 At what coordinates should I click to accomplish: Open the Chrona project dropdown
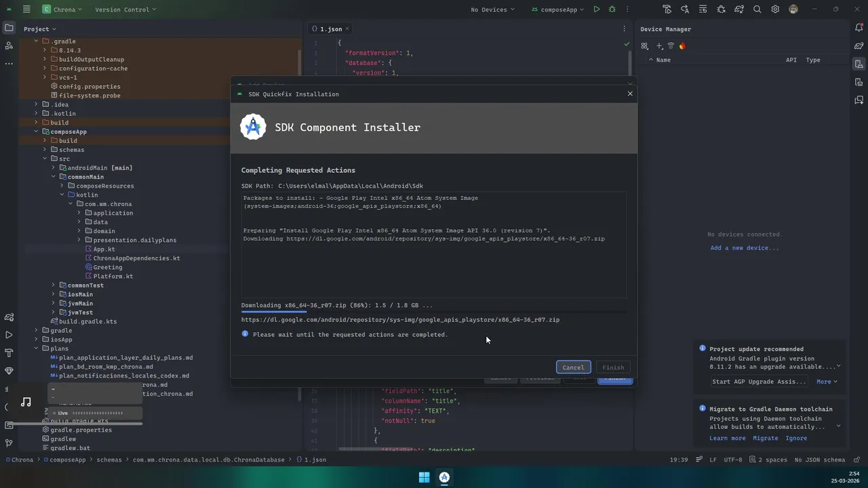point(62,9)
